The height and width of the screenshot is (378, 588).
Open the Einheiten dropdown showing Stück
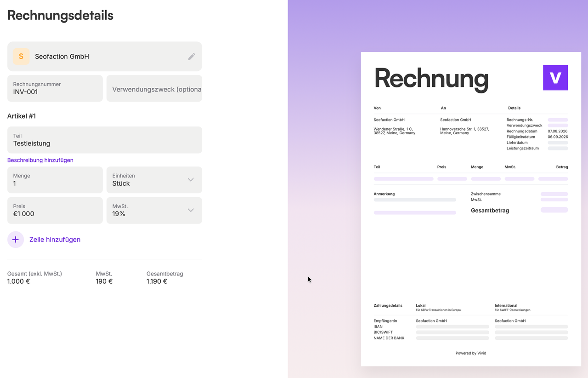point(154,180)
